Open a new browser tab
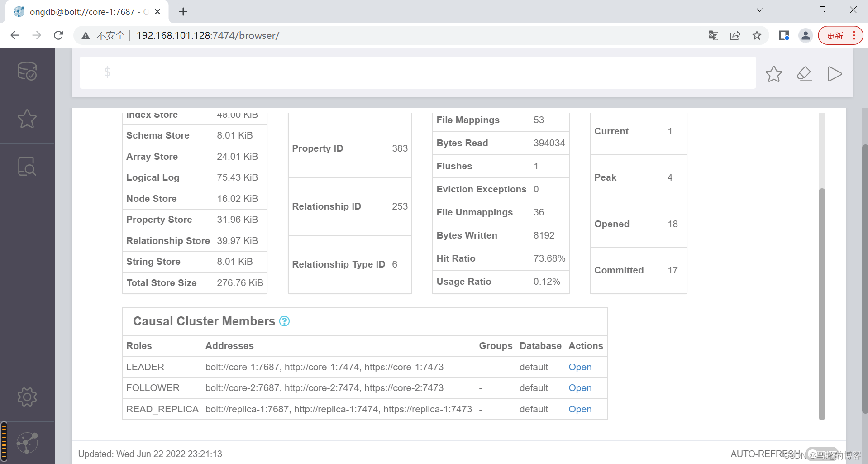This screenshot has width=868, height=464. [183, 12]
